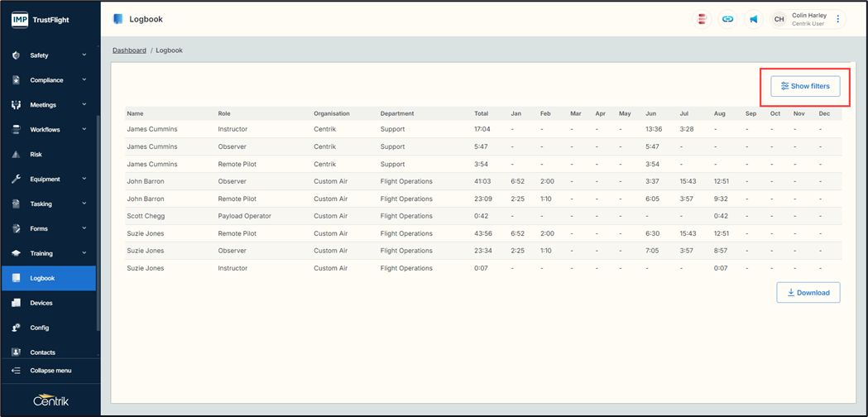Open the blue link icon in header
The height and width of the screenshot is (417, 868).
(727, 19)
